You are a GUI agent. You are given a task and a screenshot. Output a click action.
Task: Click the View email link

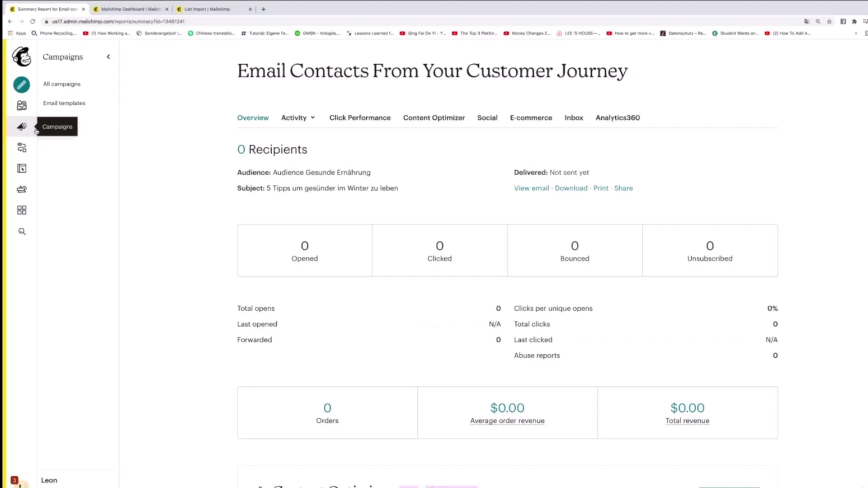[532, 188]
